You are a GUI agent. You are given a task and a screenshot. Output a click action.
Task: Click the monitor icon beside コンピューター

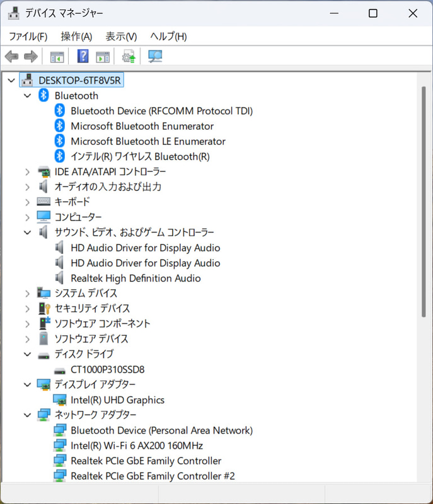(x=43, y=217)
